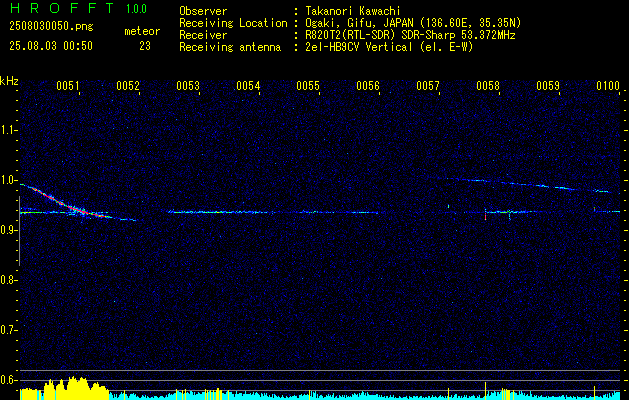
Task: Click time marker 0058
Action: (x=488, y=85)
